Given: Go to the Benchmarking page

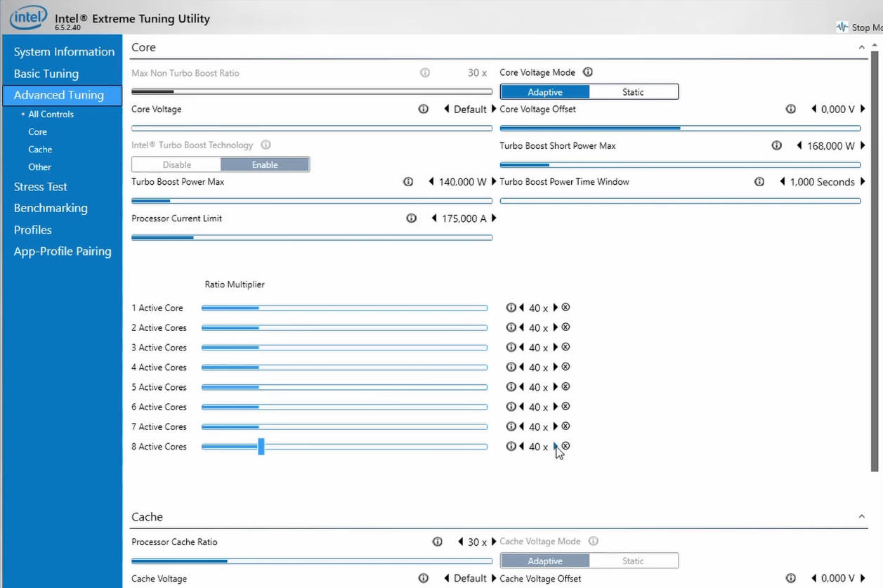Looking at the screenshot, I should click(51, 208).
